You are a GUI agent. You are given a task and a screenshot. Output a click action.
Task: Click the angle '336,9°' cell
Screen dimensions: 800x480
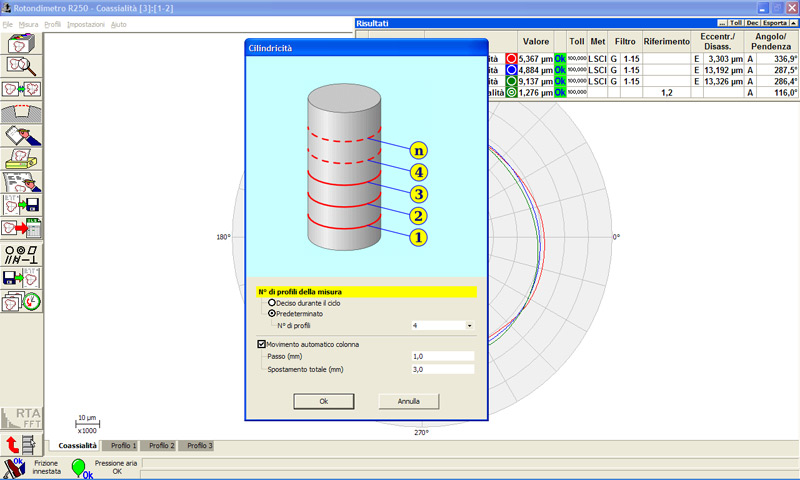coord(778,59)
